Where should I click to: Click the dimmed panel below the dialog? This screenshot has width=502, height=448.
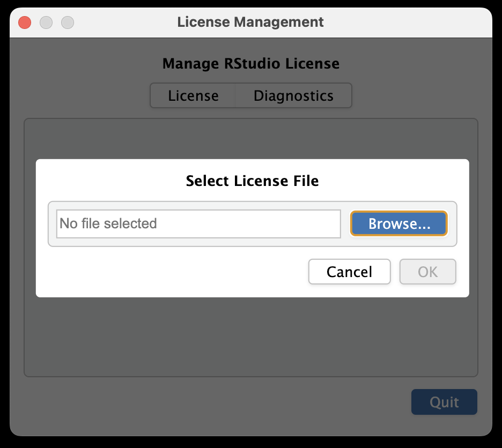(251, 336)
